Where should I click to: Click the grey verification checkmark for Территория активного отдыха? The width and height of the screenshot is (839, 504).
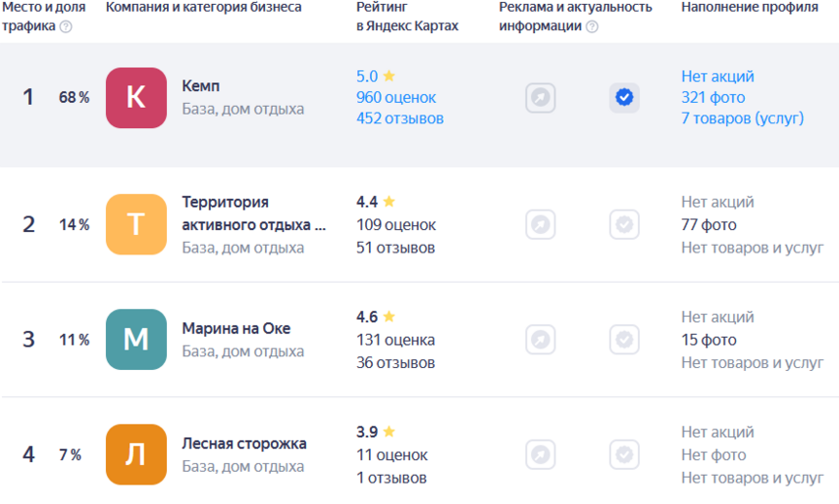click(x=624, y=225)
